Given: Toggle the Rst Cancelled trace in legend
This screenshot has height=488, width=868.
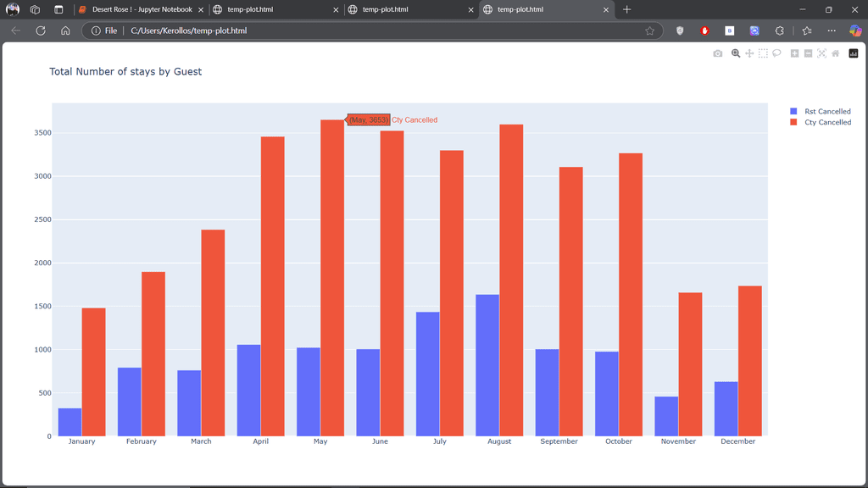Looking at the screenshot, I should pyautogui.click(x=821, y=111).
